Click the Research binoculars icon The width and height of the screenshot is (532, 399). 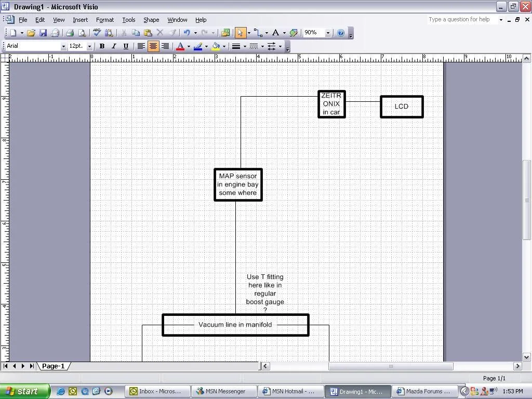coord(109,33)
